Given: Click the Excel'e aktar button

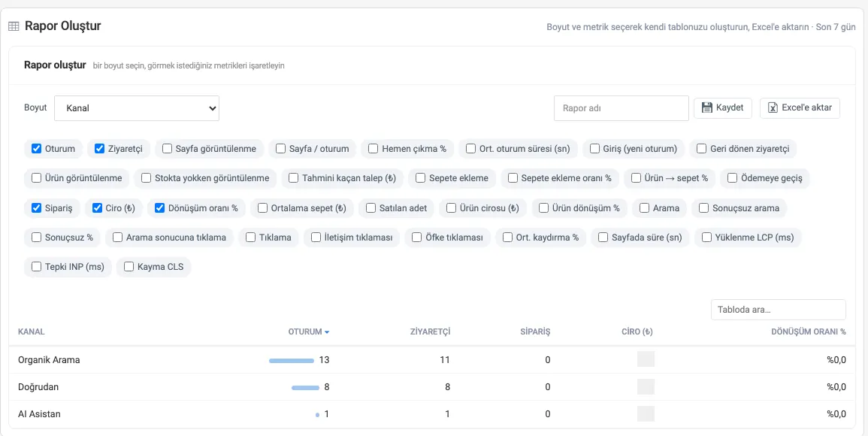Looking at the screenshot, I should point(800,107).
